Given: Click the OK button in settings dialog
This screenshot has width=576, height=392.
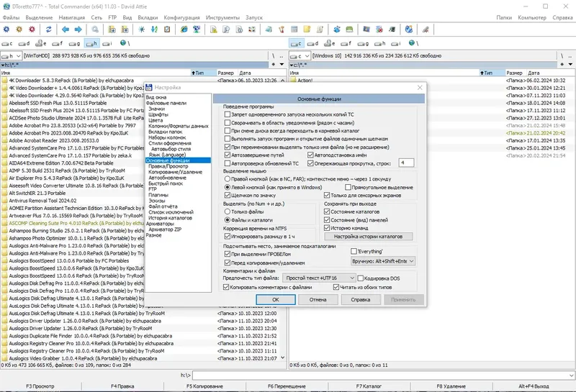Looking at the screenshot, I should (276, 299).
